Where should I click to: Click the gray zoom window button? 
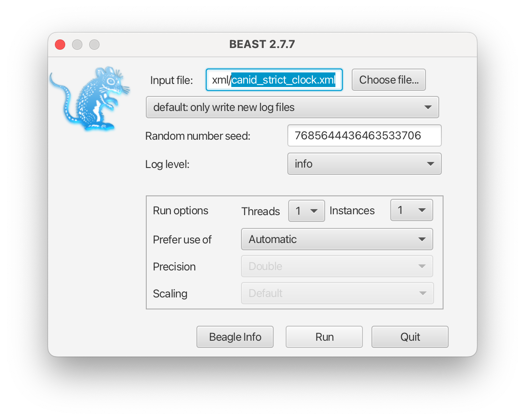[x=94, y=45]
